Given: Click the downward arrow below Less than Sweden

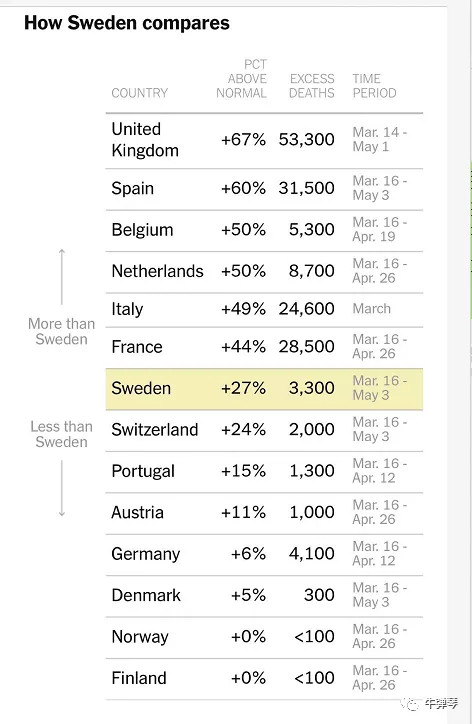Looking at the screenshot, I should pos(62,489).
